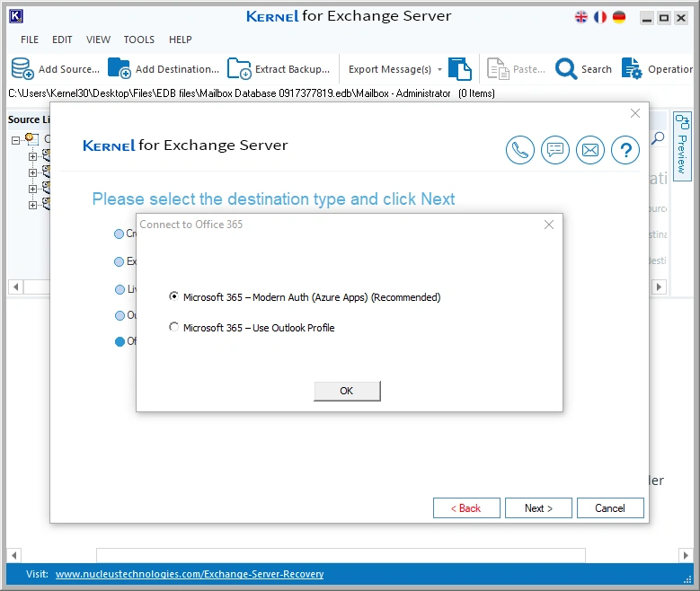Click the Export Message(s) toolbar label
Screen dimensions: 700x591
tap(390, 69)
